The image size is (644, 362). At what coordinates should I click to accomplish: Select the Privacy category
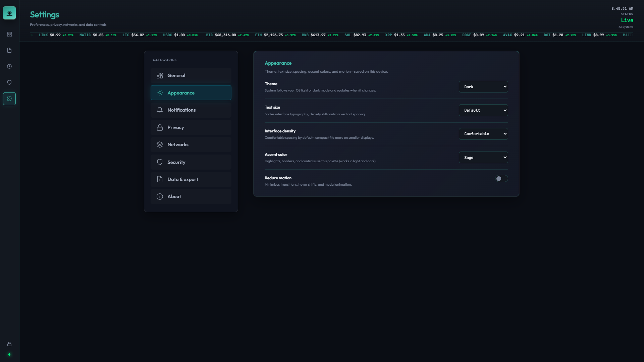click(x=191, y=127)
